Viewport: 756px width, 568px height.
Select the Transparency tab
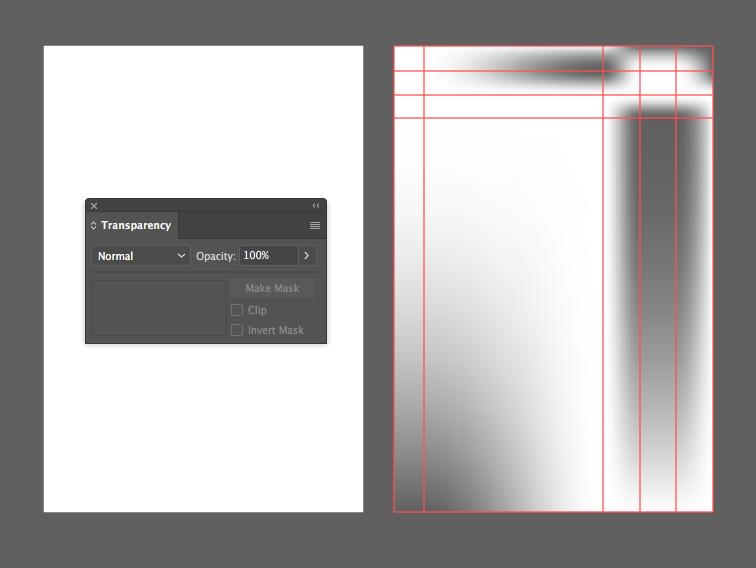click(x=131, y=226)
